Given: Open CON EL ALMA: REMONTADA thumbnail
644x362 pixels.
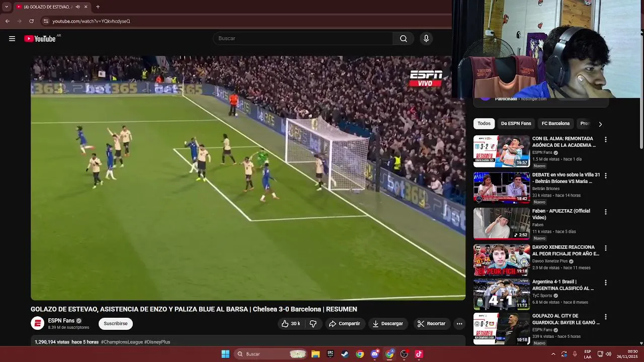Looking at the screenshot, I should coord(502,151).
